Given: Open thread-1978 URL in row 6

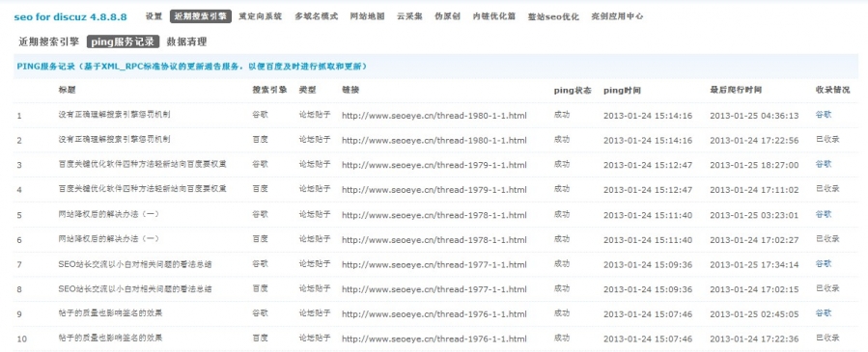Looking at the screenshot, I should pos(434,240).
